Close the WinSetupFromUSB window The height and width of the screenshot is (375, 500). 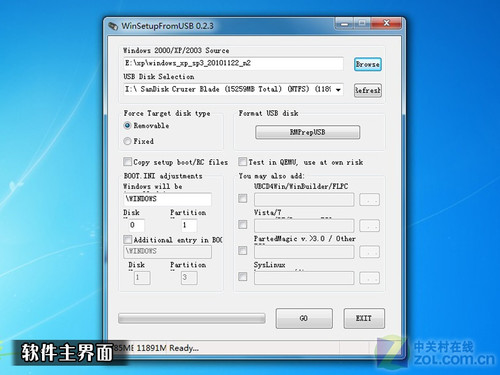pyautogui.click(x=386, y=23)
